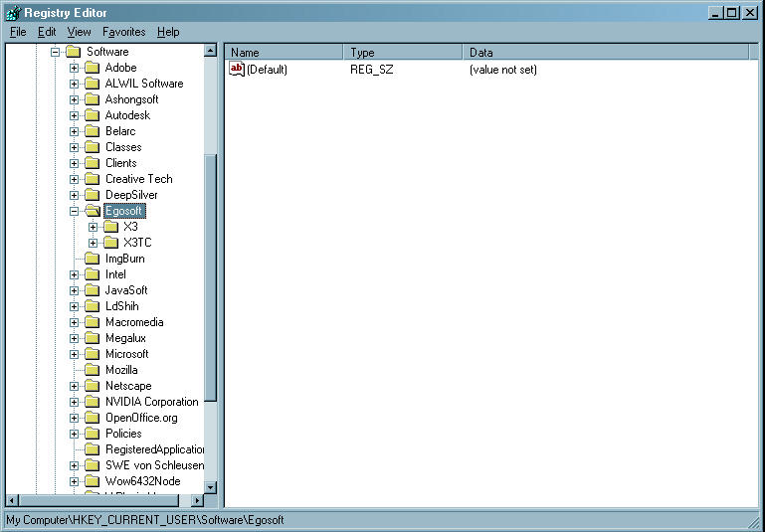
Task: Expand the Wow6432Node key
Action: pos(74,481)
